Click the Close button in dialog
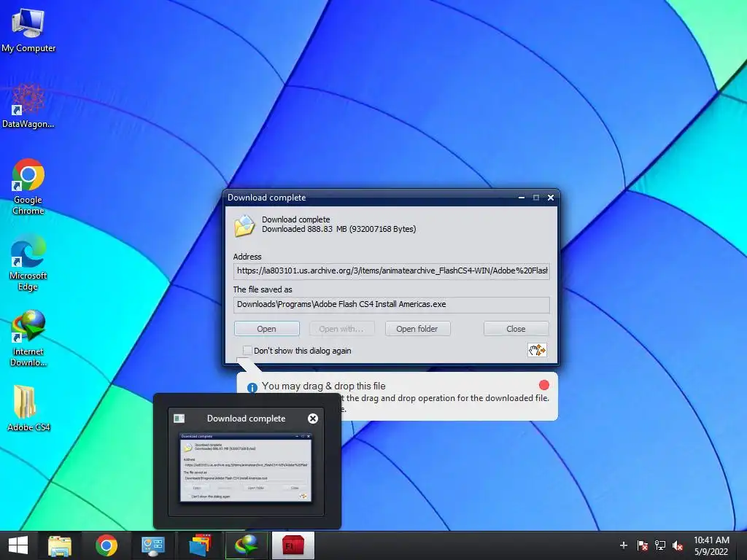Screen dimensions: 747x560 [x=516, y=329]
